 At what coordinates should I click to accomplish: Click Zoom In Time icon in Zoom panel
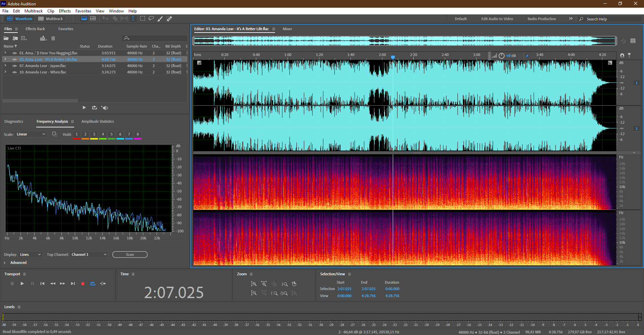(264, 284)
